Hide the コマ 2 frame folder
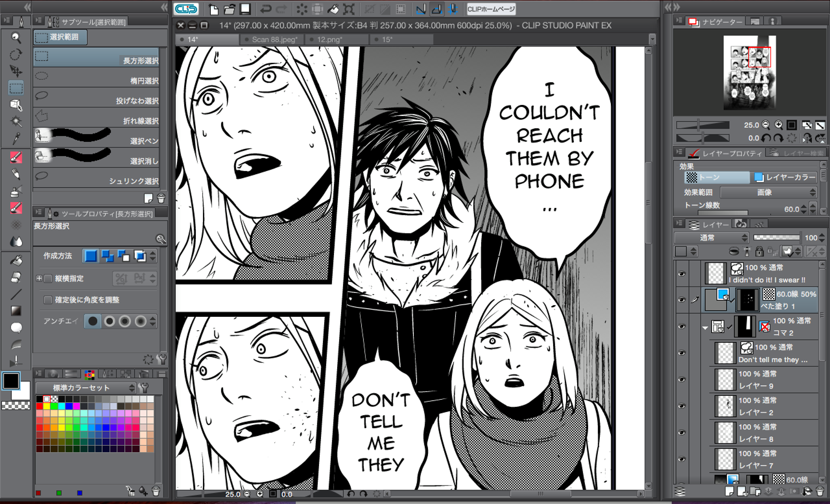 point(682,327)
